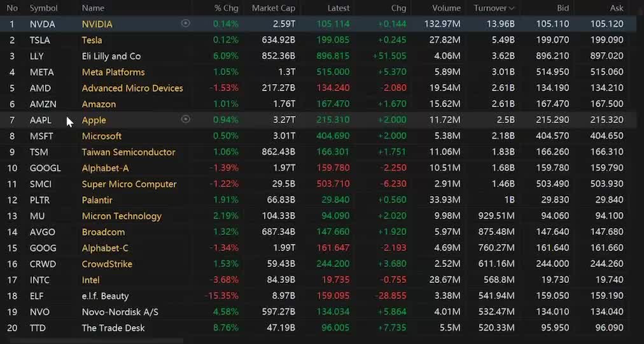Open the CrowdStrike stock link
Image resolution: width=644 pixels, height=344 pixels.
(107, 264)
